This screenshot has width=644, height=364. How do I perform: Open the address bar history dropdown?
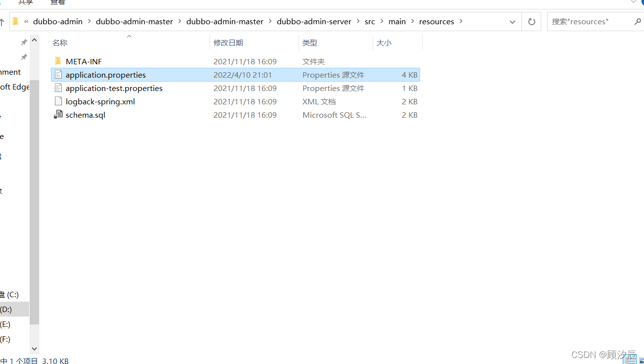(514, 22)
